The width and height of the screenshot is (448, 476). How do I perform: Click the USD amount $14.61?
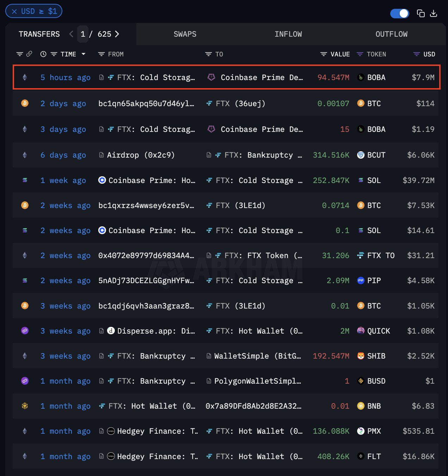[421, 230]
